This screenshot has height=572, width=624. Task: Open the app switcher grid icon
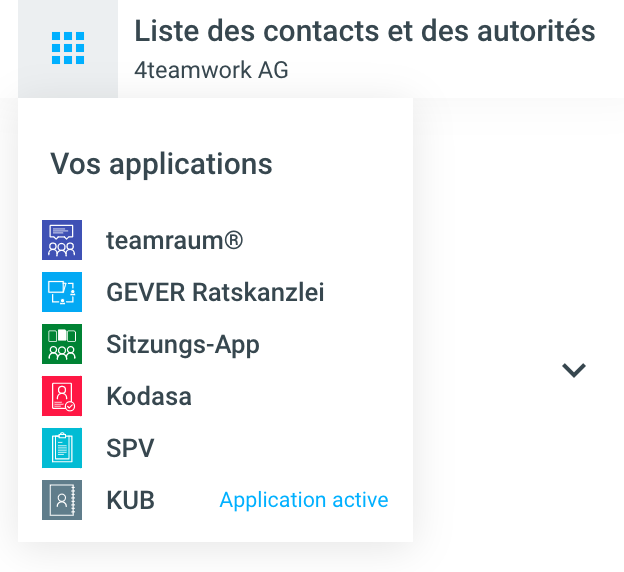[x=67, y=47]
